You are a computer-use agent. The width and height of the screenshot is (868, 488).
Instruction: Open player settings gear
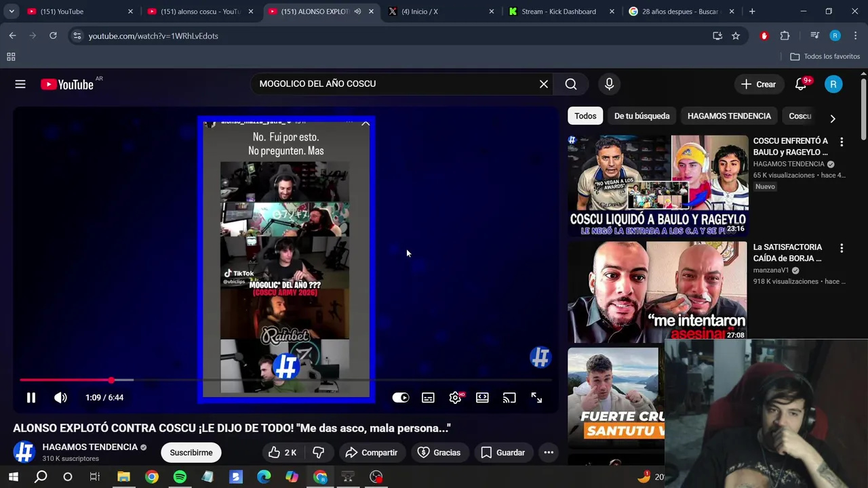455,398
